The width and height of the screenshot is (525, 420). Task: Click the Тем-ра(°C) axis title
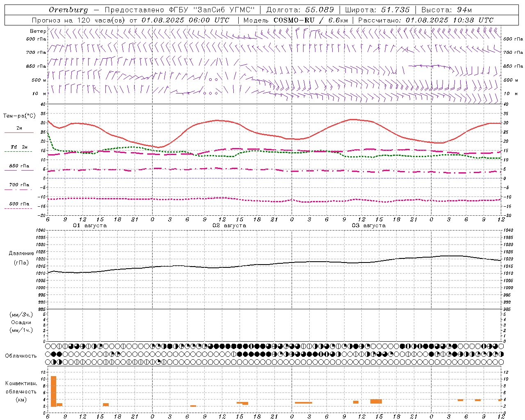[19, 116]
